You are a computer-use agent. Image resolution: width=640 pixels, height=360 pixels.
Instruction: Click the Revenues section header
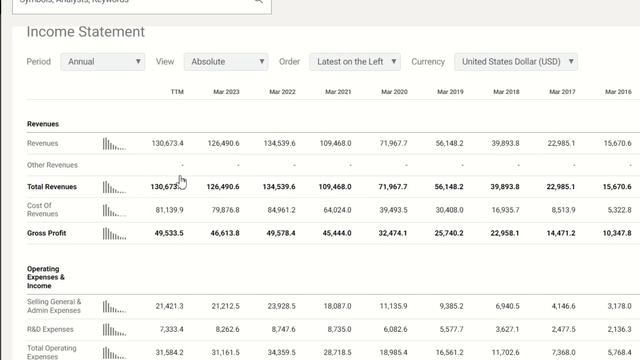click(43, 124)
